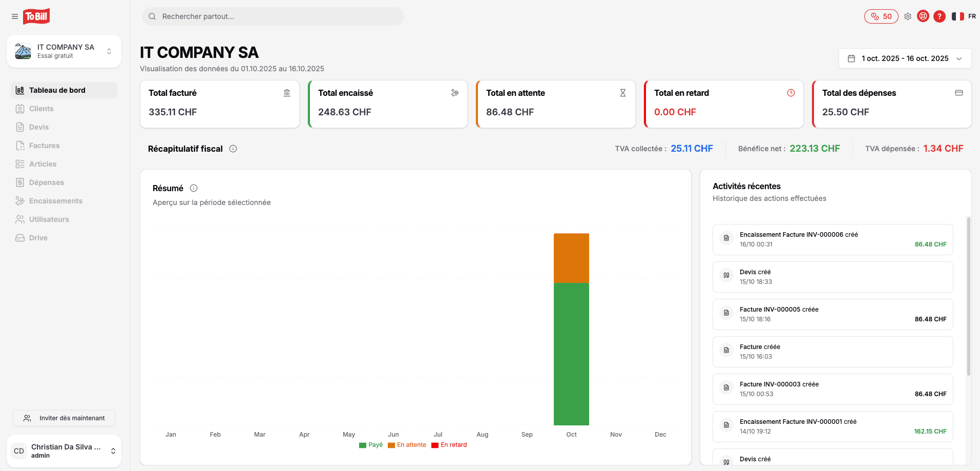The height and width of the screenshot is (471, 980).
Task: Click the clock icon in Total en retard
Action: [791, 93]
